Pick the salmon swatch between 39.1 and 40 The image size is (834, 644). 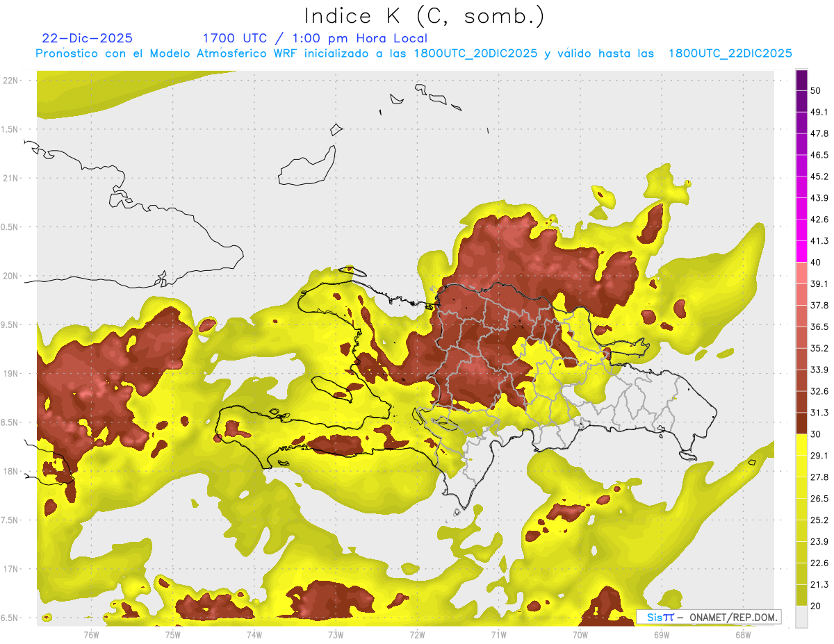[802, 273]
